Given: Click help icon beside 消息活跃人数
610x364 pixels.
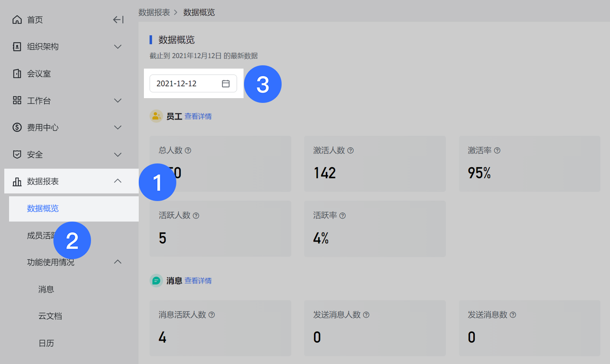Looking at the screenshot, I should coord(212,315).
